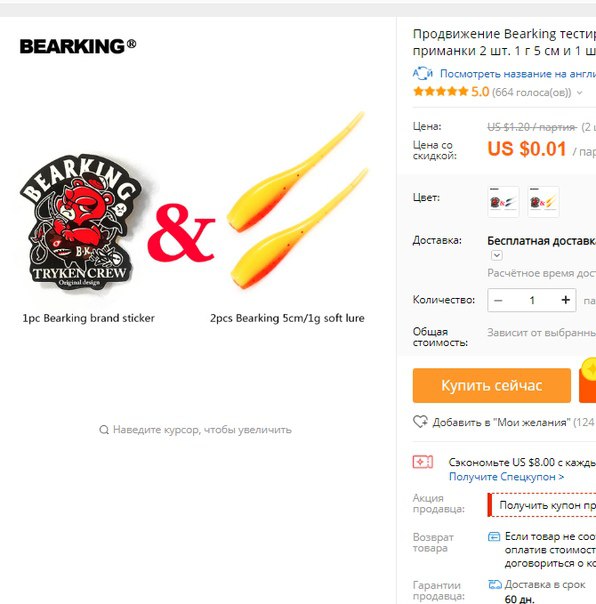Select the first color variant thumbnail
Image resolution: width=596 pixels, height=604 pixels.
coord(503,202)
